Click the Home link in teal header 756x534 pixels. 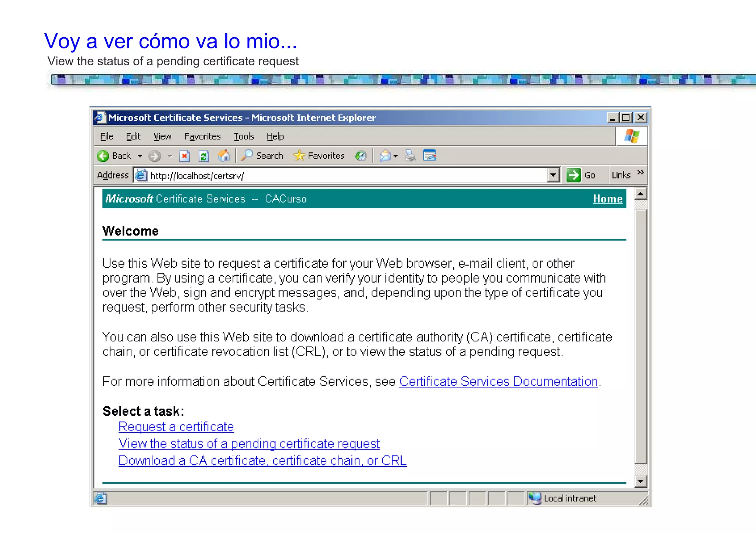(x=608, y=199)
